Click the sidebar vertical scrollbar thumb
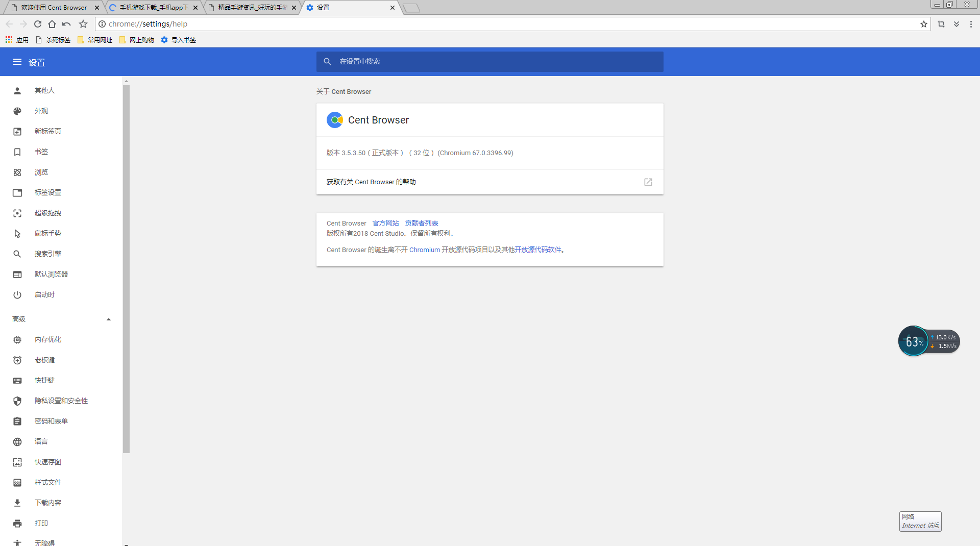Viewport: 980px width, 546px height. point(126,269)
